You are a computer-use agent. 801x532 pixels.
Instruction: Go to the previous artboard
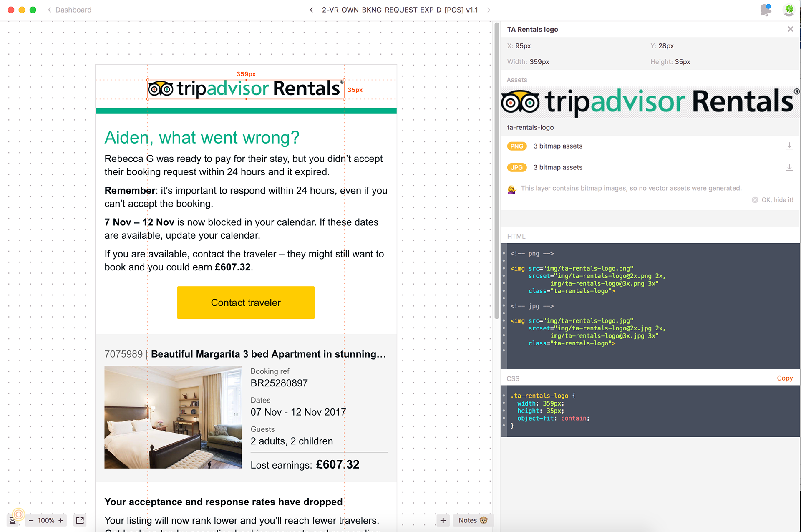(311, 10)
